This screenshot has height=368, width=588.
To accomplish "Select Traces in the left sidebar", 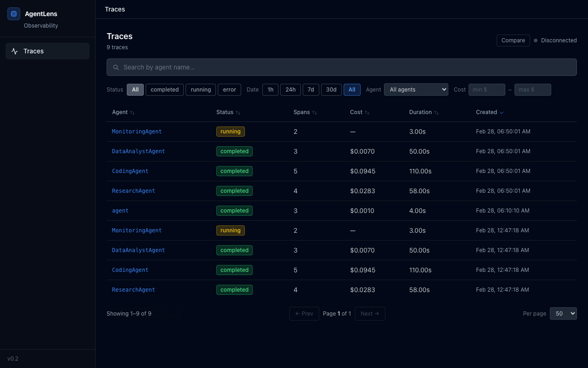I will pyautogui.click(x=34, y=51).
